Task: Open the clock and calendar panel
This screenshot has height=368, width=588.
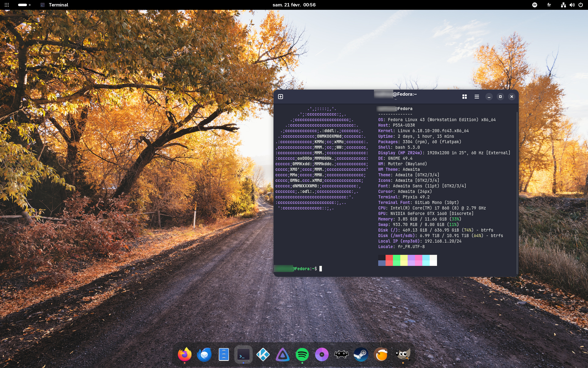Action: coord(294,5)
